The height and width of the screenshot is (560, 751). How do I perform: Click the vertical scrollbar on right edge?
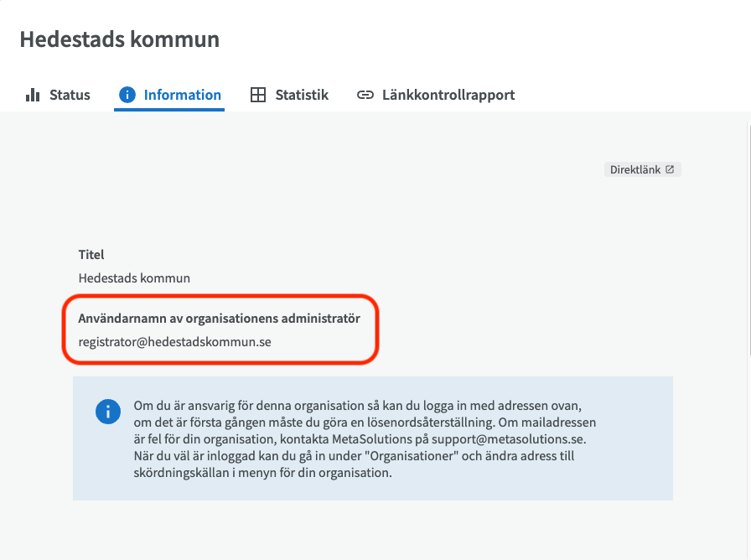tap(748, 335)
